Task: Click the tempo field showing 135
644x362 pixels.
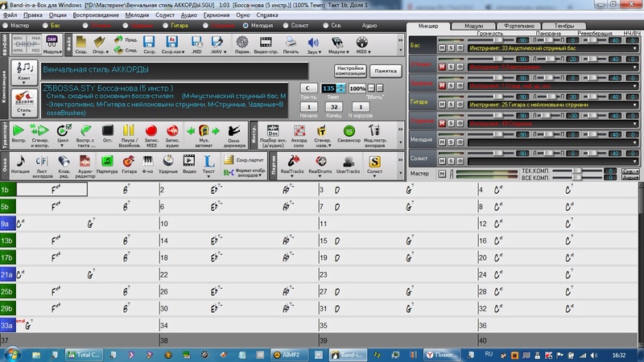Action: (328, 88)
